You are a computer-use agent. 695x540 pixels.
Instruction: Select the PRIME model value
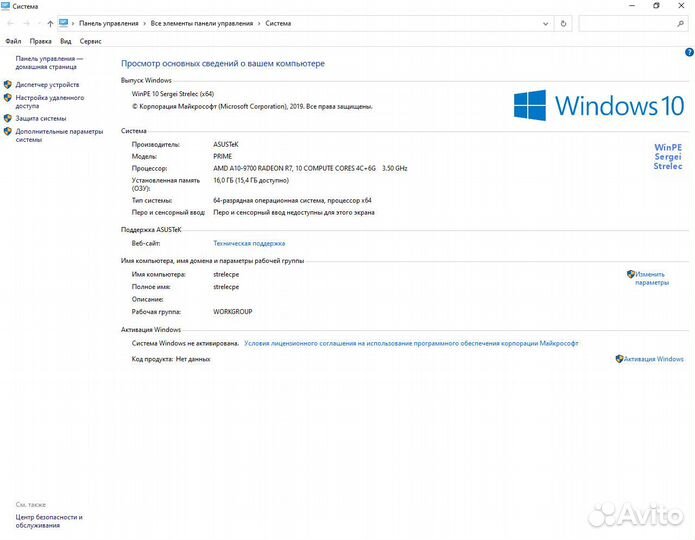tap(223, 157)
